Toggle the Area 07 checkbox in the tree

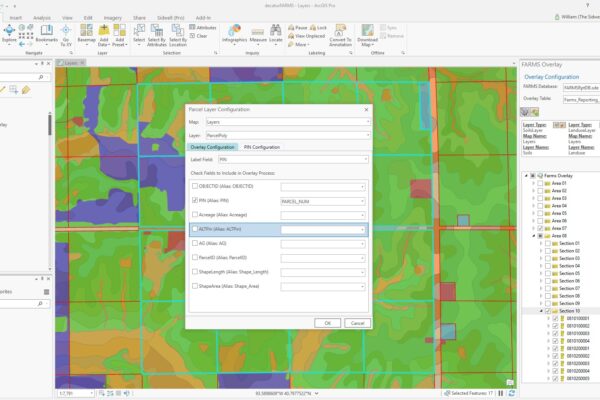(540, 228)
